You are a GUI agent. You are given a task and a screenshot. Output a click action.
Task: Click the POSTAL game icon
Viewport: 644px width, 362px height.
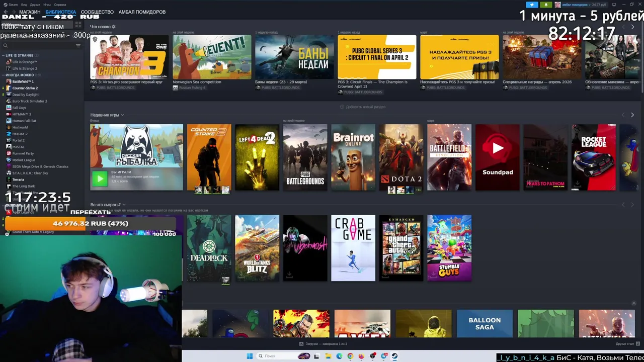[9, 147]
